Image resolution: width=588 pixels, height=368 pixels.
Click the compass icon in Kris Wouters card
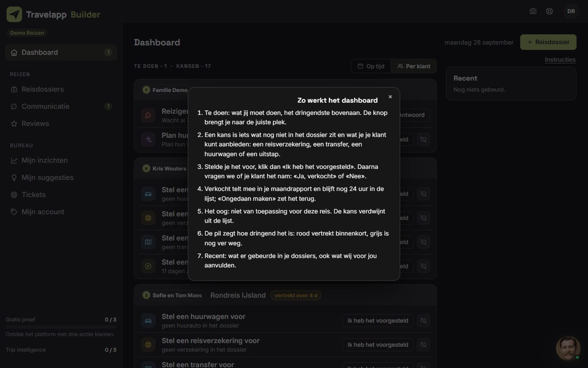[148, 266]
